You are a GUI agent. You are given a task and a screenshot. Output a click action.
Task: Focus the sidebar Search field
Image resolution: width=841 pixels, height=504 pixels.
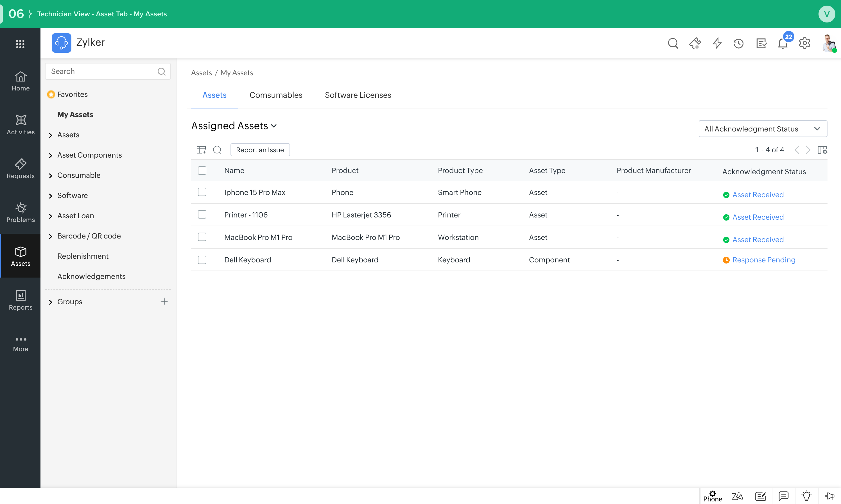[x=108, y=71]
